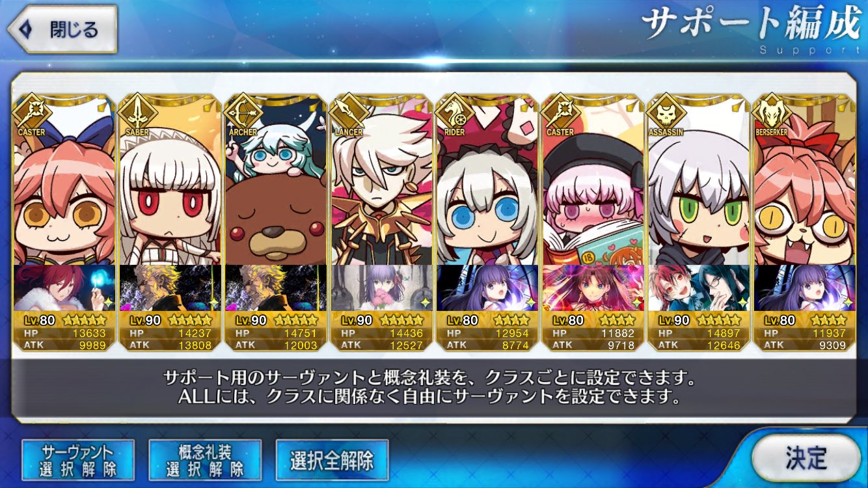Screen dimensions: 868x488
Task: Click the サーヴァント選択解除 button
Action: 78,460
